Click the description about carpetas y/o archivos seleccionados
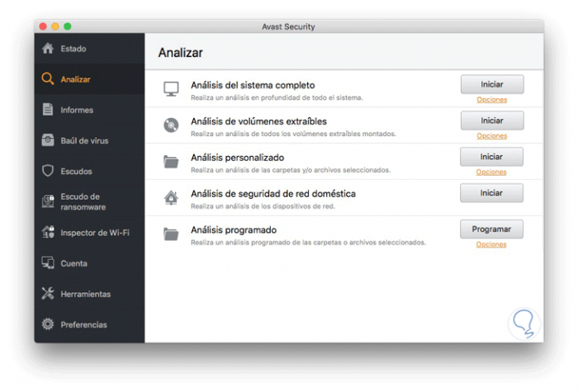Image resolution: width=578 pixels, height=392 pixels. [291, 170]
